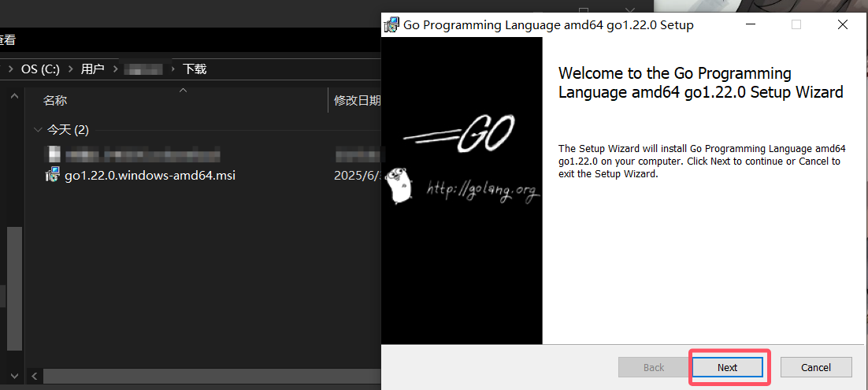This screenshot has height=390, width=868.
Task: Expand chevron after 用户 breadcrumb
Action: 115,69
